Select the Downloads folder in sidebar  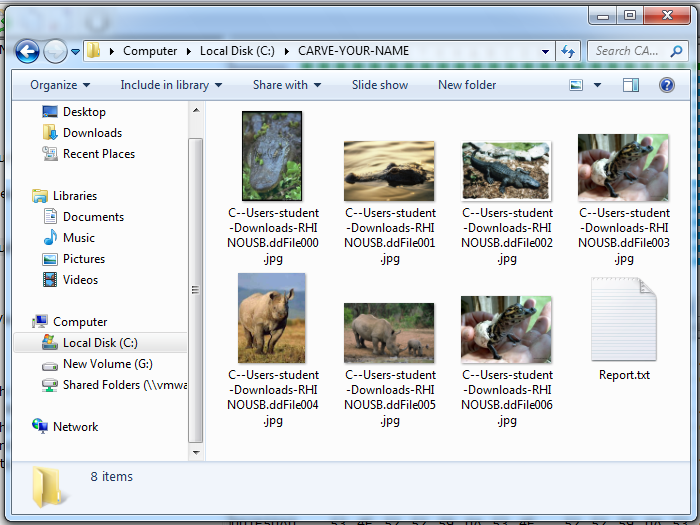coord(92,133)
